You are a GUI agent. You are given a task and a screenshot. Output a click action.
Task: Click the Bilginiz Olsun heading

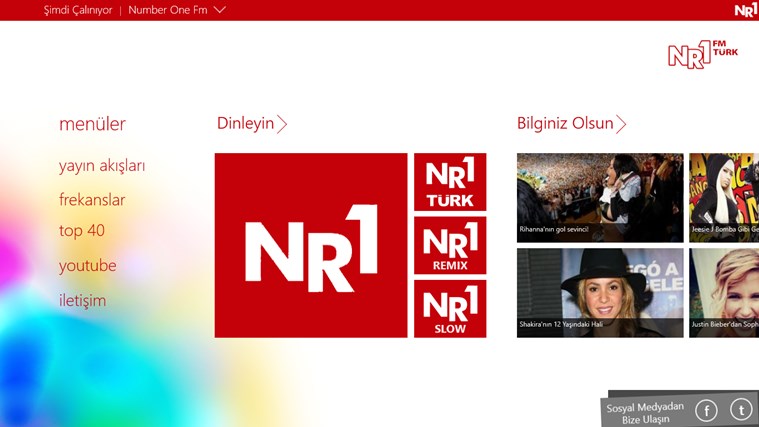point(565,123)
